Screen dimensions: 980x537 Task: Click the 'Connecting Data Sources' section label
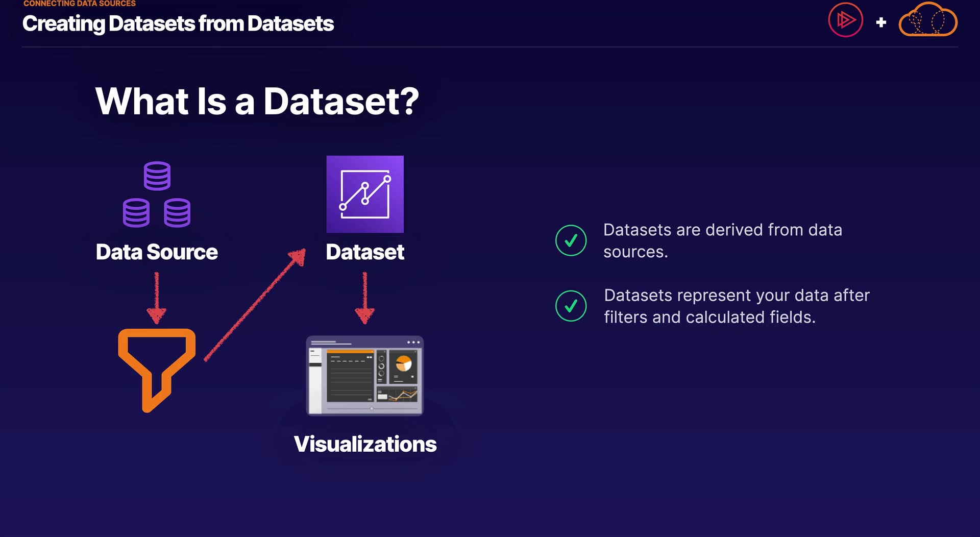point(80,4)
